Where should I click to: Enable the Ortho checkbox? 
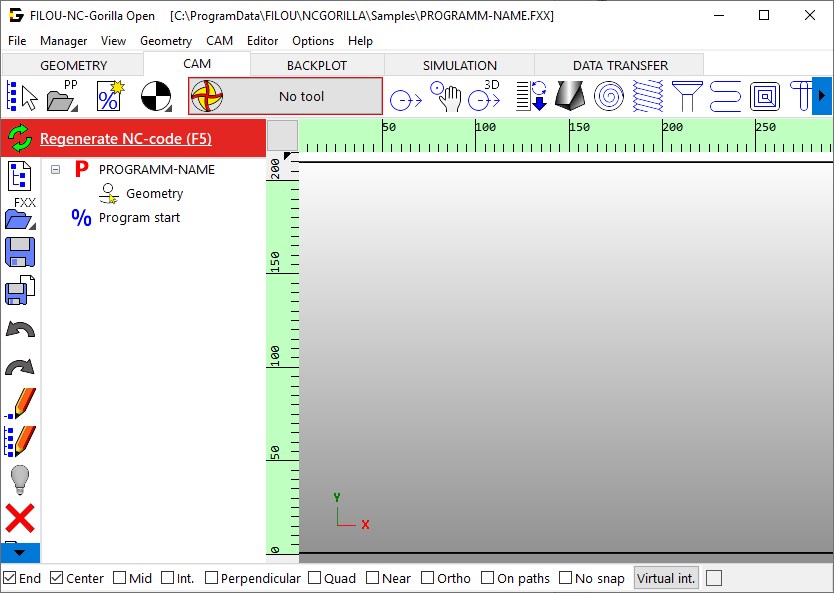click(x=427, y=578)
